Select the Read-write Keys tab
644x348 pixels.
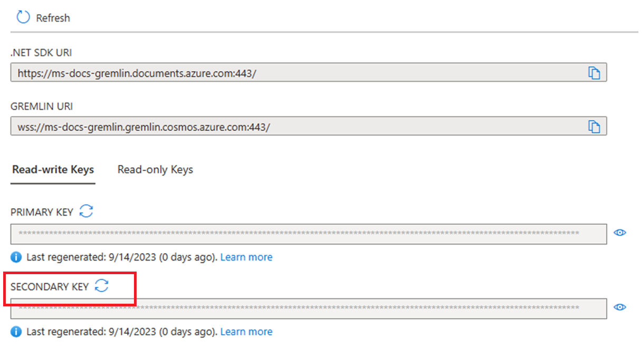tap(53, 170)
